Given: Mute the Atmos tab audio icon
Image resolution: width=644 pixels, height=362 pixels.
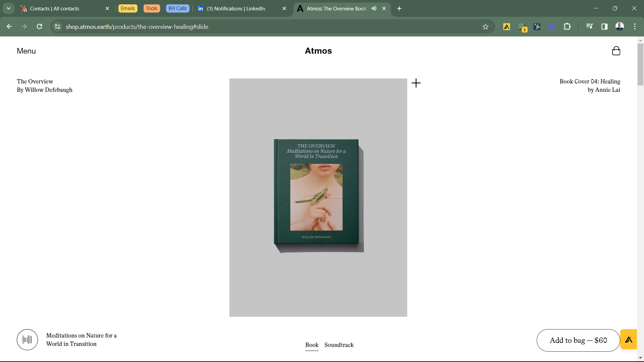Looking at the screenshot, I should 374,8.
